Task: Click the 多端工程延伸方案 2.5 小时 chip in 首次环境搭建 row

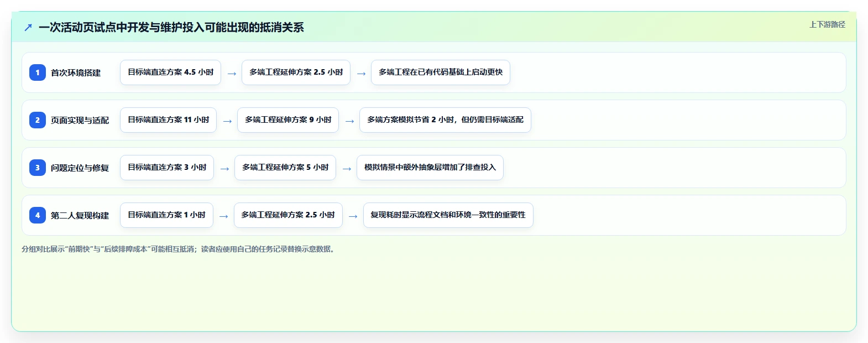Action: click(296, 72)
